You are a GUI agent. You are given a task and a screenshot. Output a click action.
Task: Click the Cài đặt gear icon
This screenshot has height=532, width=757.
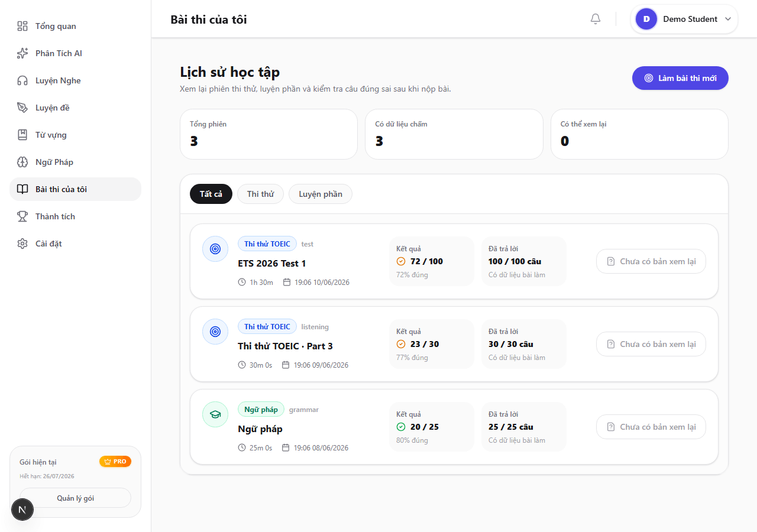22,244
